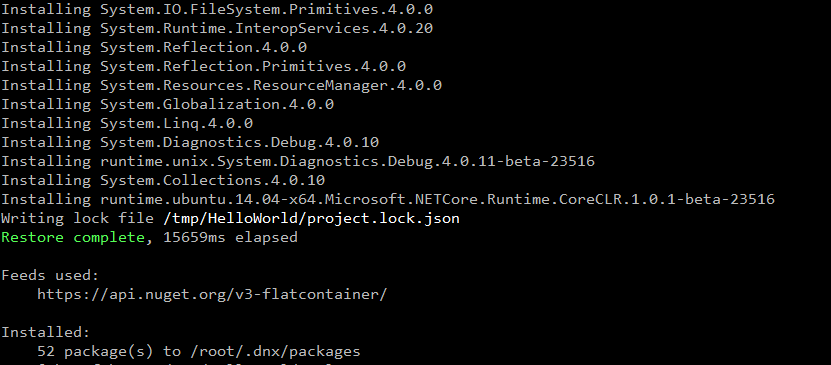Image resolution: width=831 pixels, height=365 pixels.
Task: Click the runtime.ubuntu.14.04-x64 CoreCLR package line
Action: pyautogui.click(x=388, y=199)
